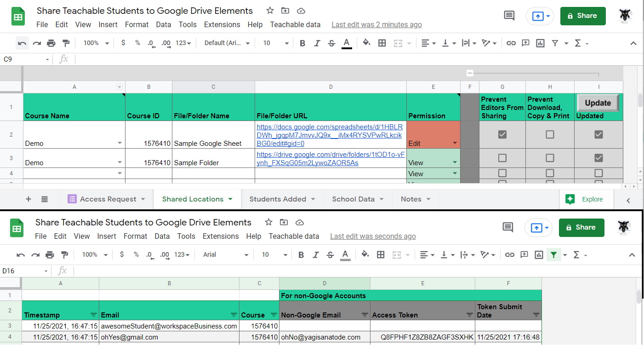Open the Format menu in bottom window
The height and width of the screenshot is (346, 644).
[136, 236]
